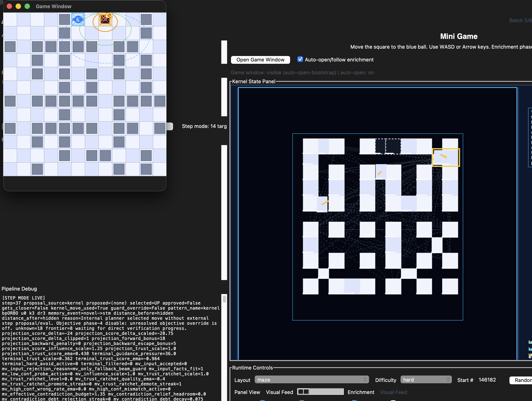Screen dimensions: 532x401
Task: Click the Pipeline Debug scrollbar thumb
Action: point(224,299)
